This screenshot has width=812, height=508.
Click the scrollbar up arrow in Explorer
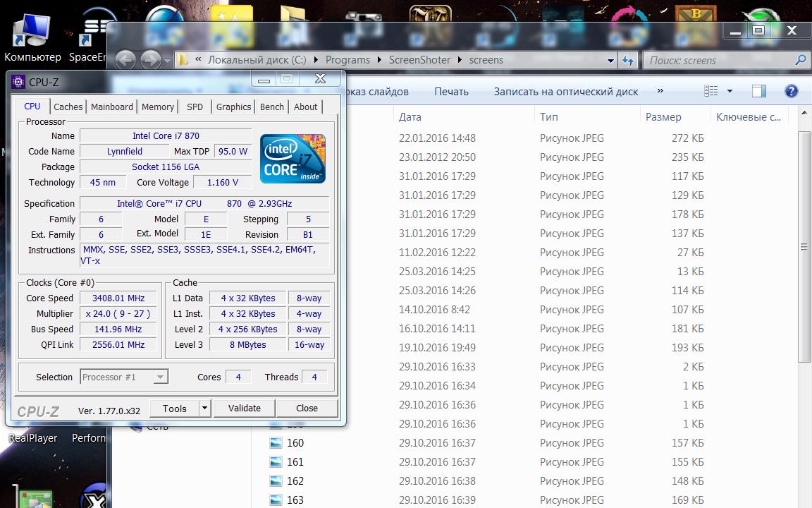point(804,112)
